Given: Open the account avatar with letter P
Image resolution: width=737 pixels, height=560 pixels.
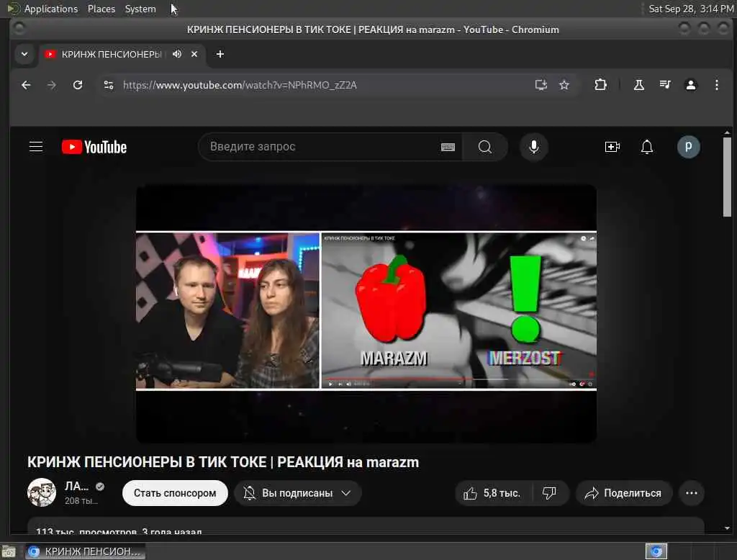Looking at the screenshot, I should [688, 147].
